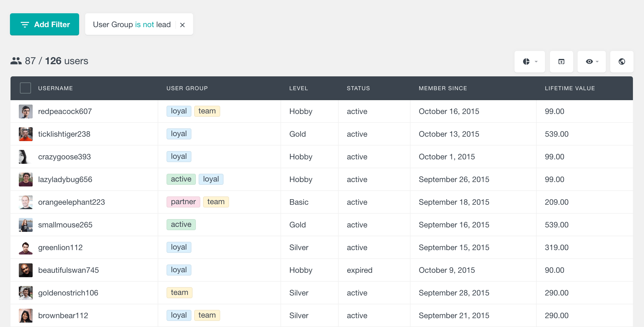Image resolution: width=644 pixels, height=327 pixels.
Task: Tick the select-all checkbox in header
Action: point(25,88)
